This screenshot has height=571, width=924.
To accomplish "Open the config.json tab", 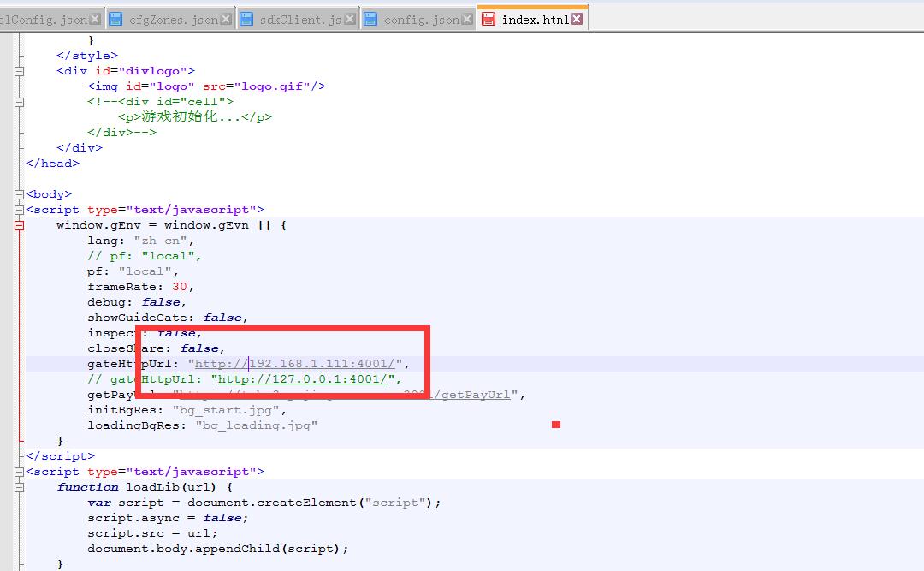I will point(421,19).
